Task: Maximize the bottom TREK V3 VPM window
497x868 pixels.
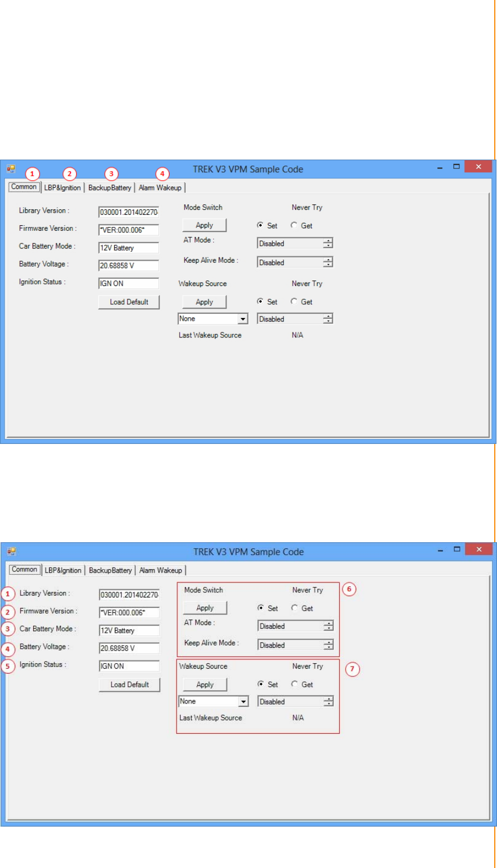Action: point(457,549)
